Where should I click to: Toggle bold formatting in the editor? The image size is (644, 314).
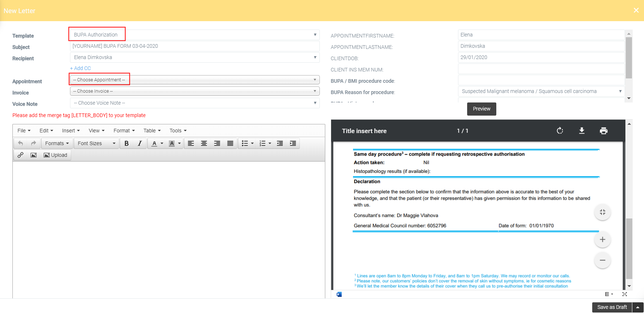(x=127, y=143)
